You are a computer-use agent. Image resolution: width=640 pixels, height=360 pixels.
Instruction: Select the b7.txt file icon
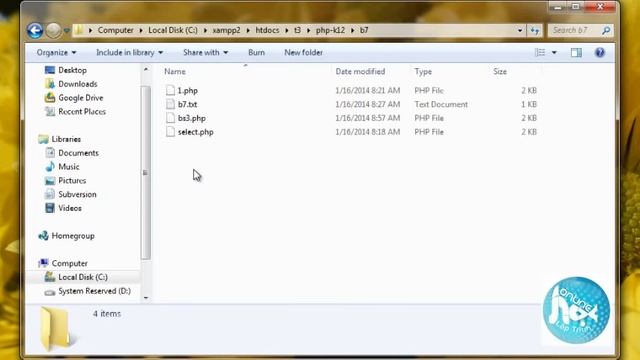coord(170,104)
